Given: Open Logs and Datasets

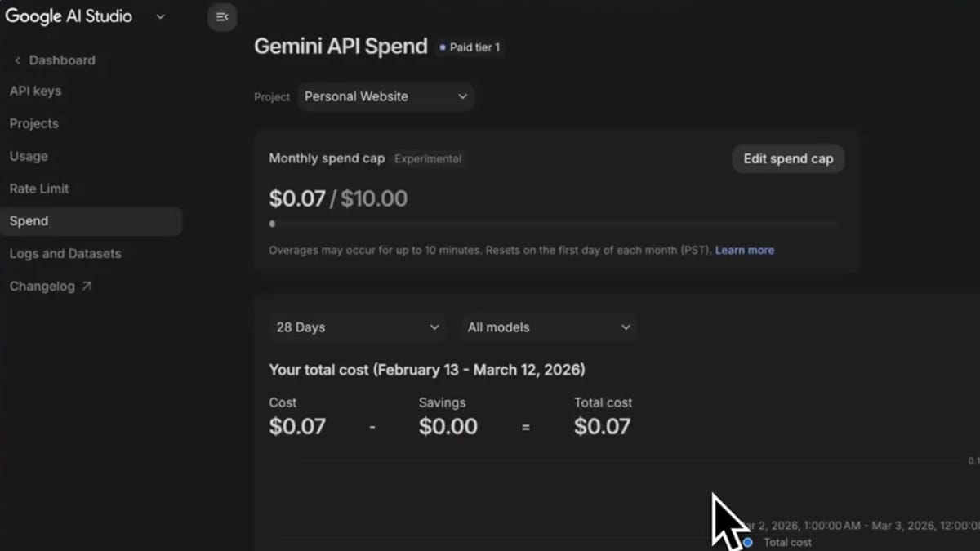Looking at the screenshot, I should [x=65, y=253].
